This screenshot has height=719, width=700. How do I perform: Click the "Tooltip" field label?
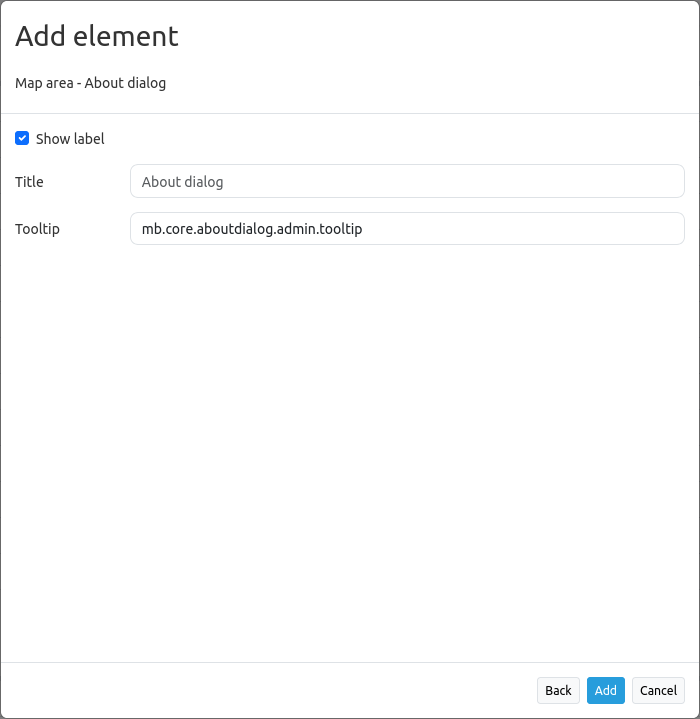[x=37, y=229]
